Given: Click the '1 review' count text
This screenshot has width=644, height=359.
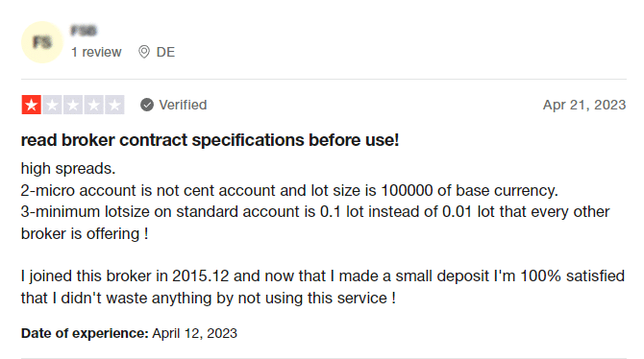Looking at the screenshot, I should [96, 52].
